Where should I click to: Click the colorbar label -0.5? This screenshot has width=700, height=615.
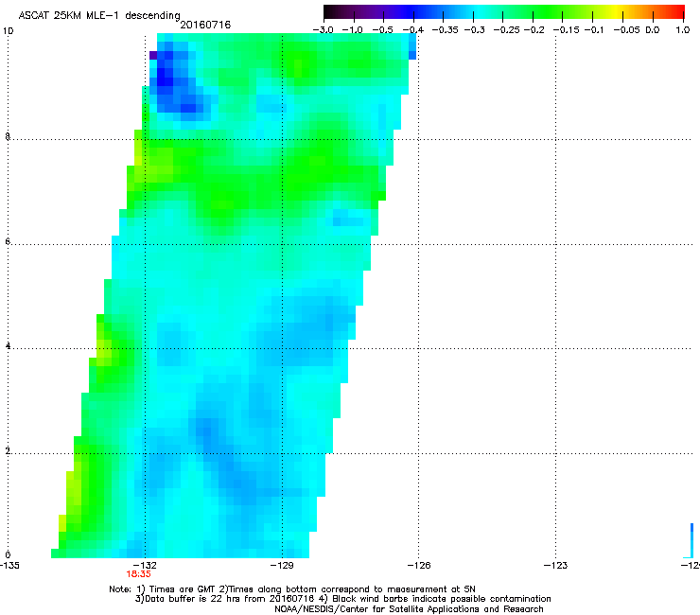[382, 30]
